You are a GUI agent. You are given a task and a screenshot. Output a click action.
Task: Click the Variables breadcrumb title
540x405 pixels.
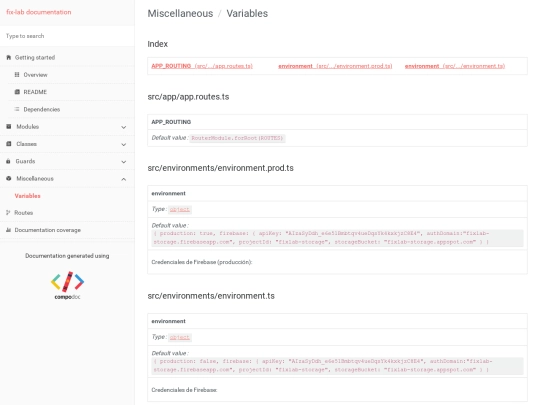click(x=247, y=13)
